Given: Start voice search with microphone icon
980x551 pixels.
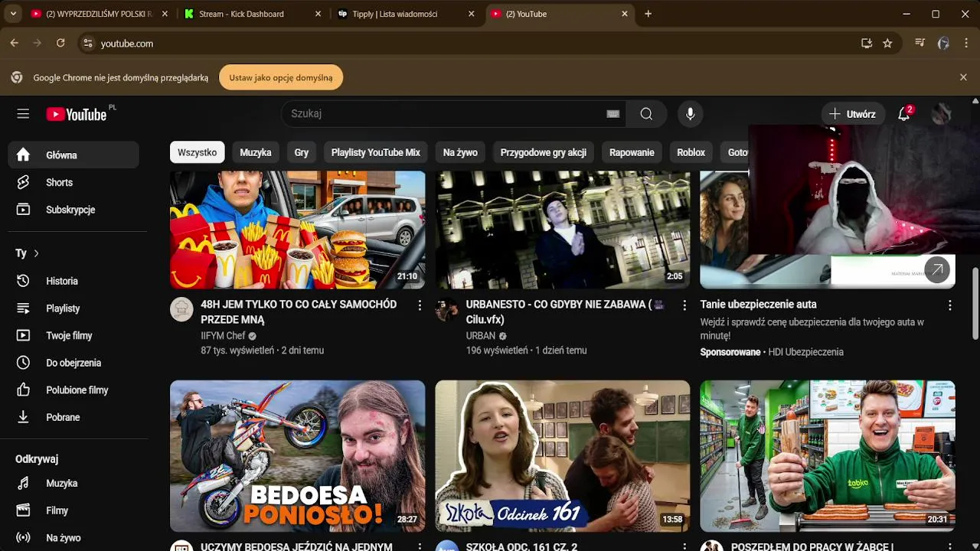Looking at the screenshot, I should (690, 114).
